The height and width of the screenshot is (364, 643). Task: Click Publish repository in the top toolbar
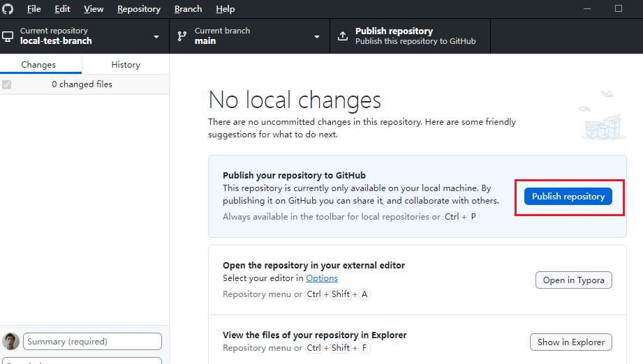point(410,36)
